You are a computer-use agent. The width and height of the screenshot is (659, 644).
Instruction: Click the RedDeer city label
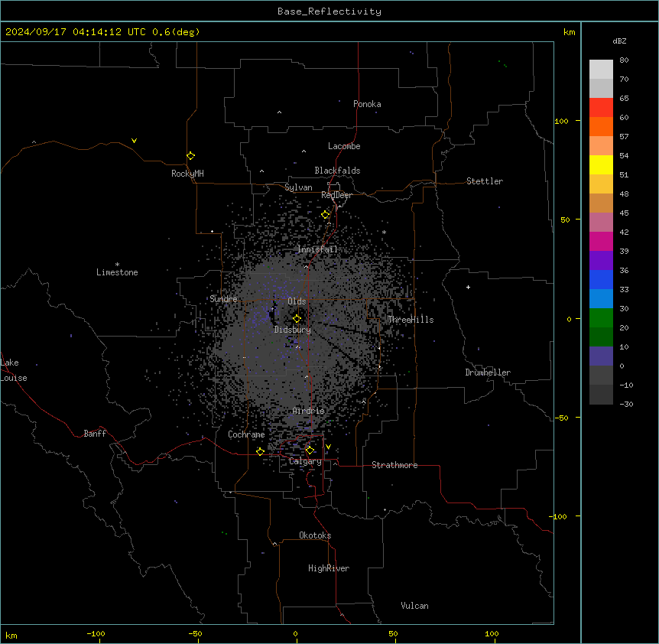tap(336, 195)
